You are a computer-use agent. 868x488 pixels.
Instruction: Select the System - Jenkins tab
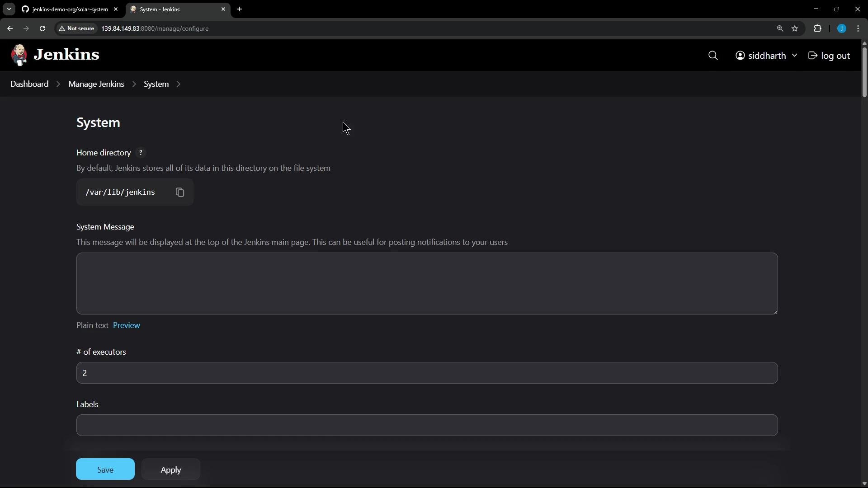click(178, 9)
